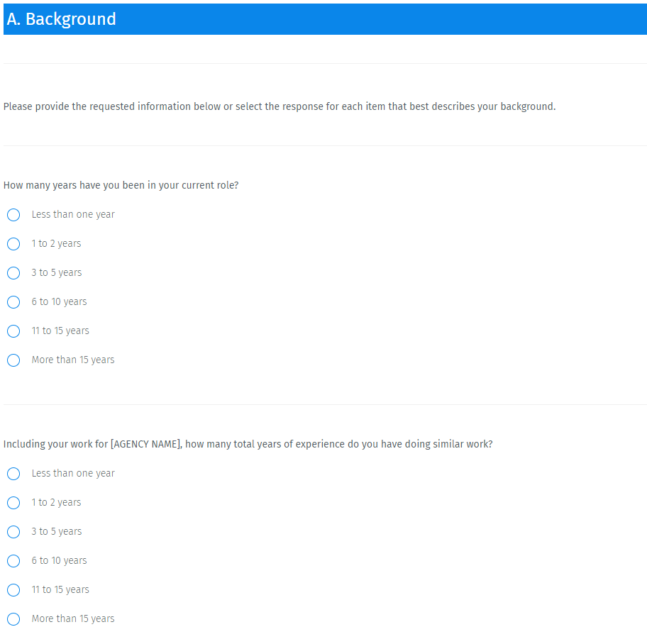647x644 pixels.
Task: Mark 'More than 15 years' of total experience
Action: (x=13, y=619)
